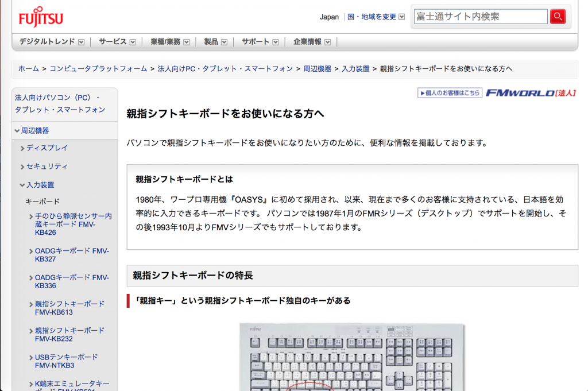The height and width of the screenshot is (391, 588).
Task: Click the keyboard product image
Action: click(x=352, y=357)
